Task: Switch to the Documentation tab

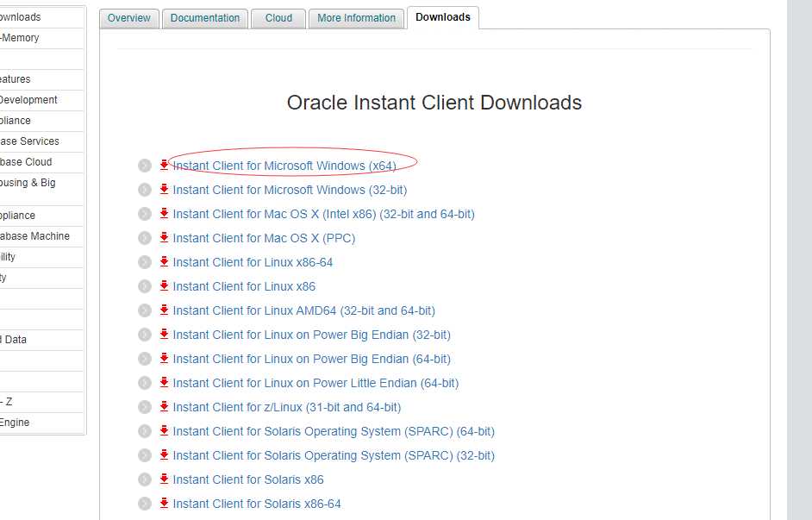Action: (x=205, y=18)
